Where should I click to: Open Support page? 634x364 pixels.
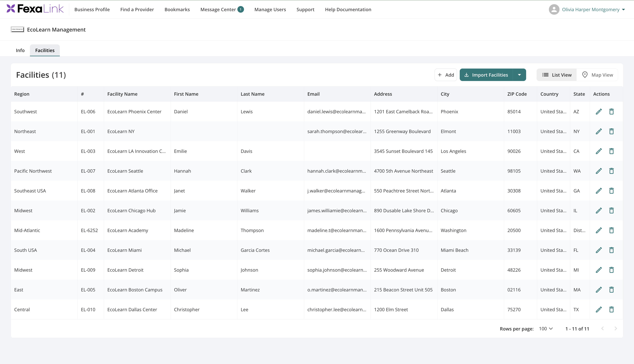pos(305,10)
